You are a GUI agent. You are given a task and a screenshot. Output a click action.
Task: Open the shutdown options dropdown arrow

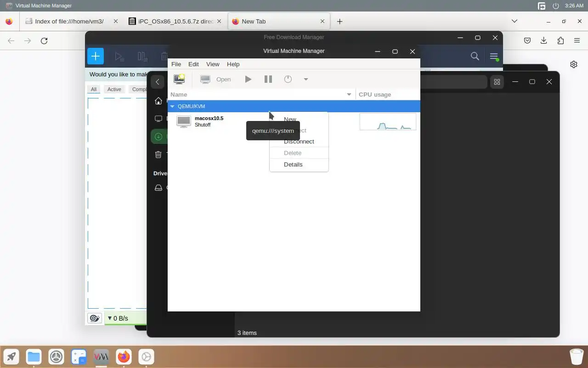(x=305, y=79)
